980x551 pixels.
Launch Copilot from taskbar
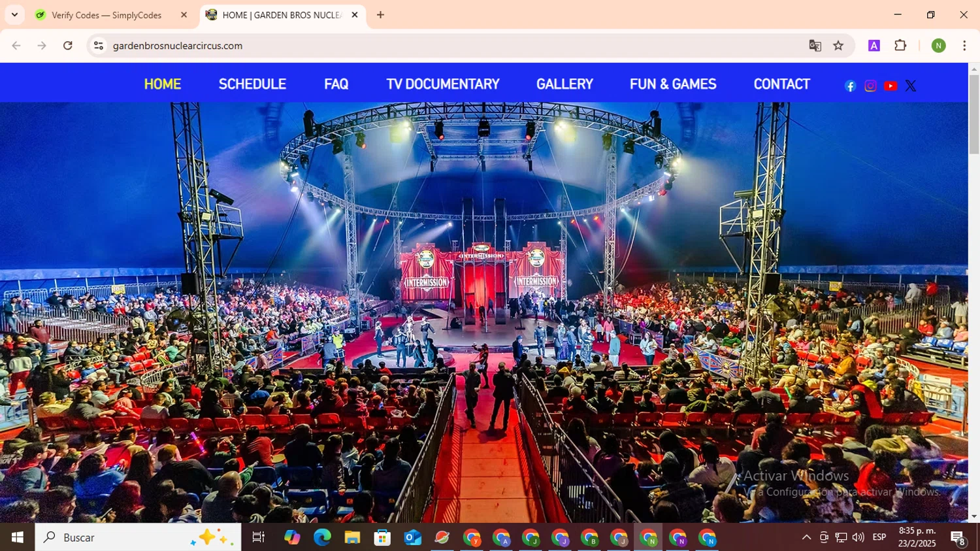(x=292, y=537)
